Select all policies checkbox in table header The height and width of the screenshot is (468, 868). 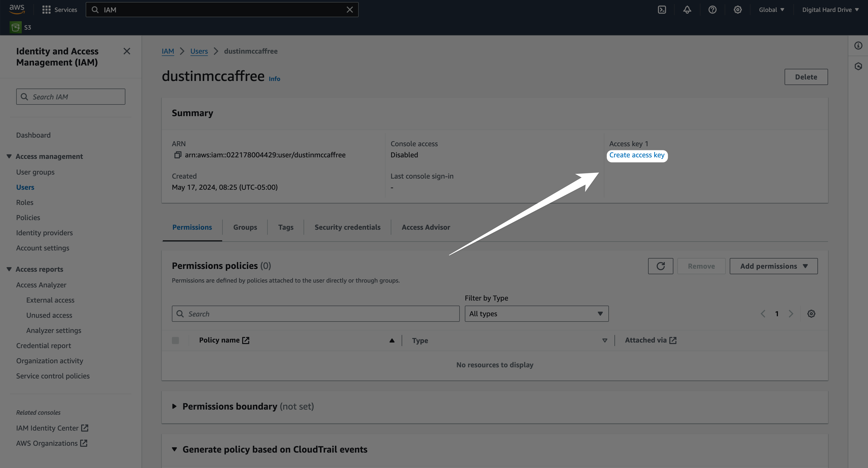(x=175, y=340)
